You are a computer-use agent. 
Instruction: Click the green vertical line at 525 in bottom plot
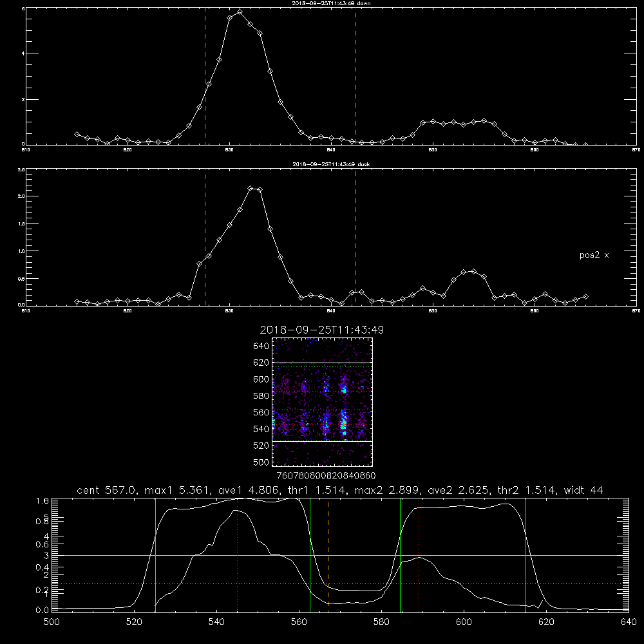tap(155, 554)
